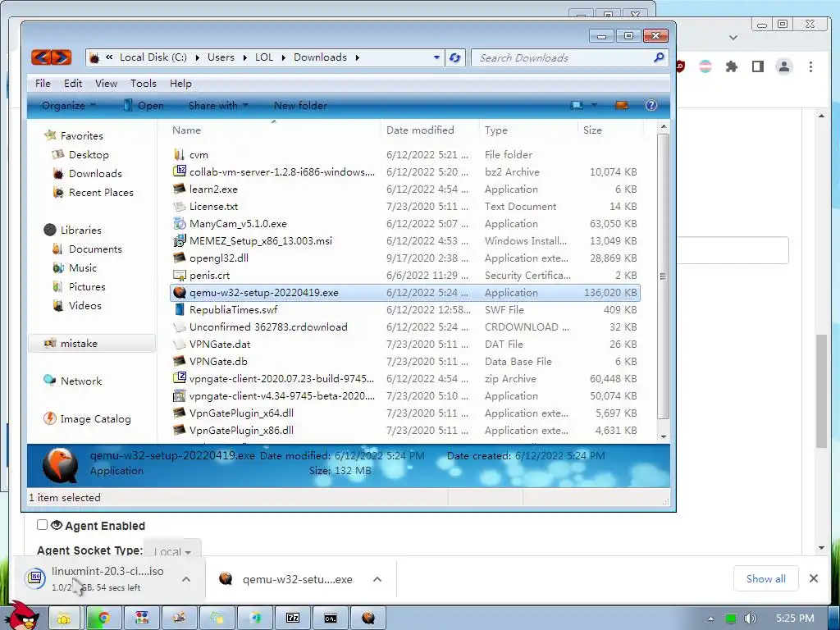The width and height of the screenshot is (840, 630).
Task: Select vpngate-client zip archive icon
Action: [180, 378]
